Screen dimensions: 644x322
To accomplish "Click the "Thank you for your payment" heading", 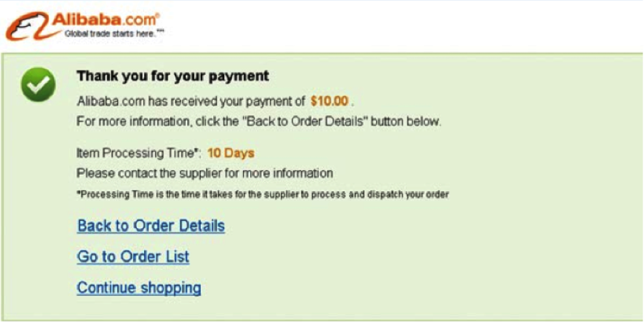I will (x=173, y=76).
